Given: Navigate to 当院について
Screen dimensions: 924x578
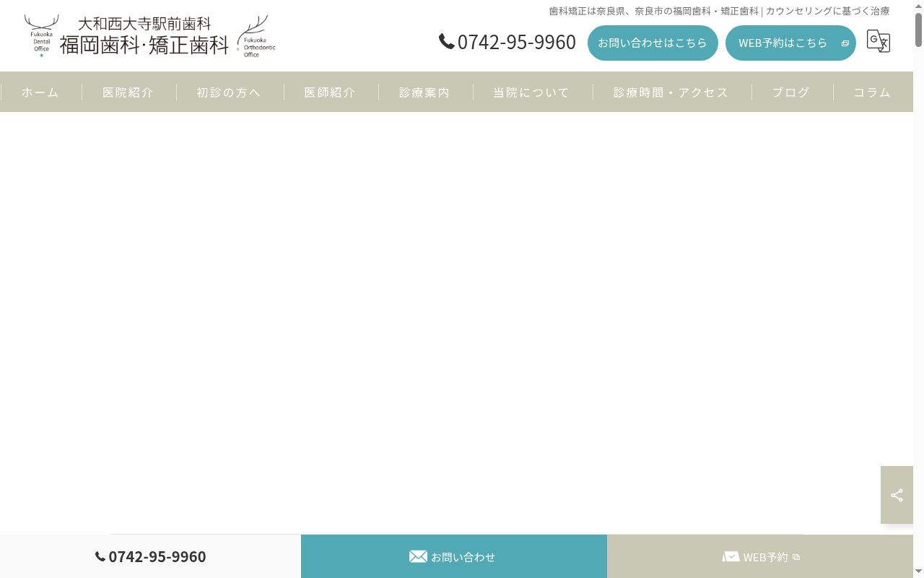Looking at the screenshot, I should (532, 92).
